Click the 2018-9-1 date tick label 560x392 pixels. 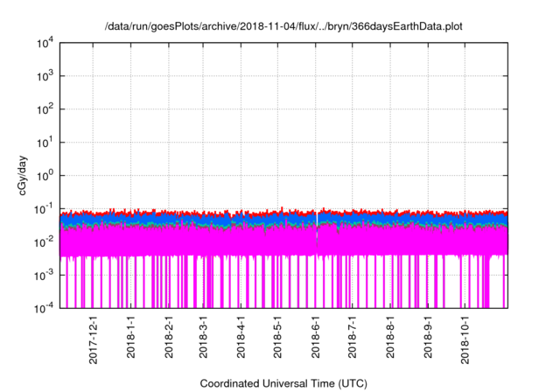428,337
